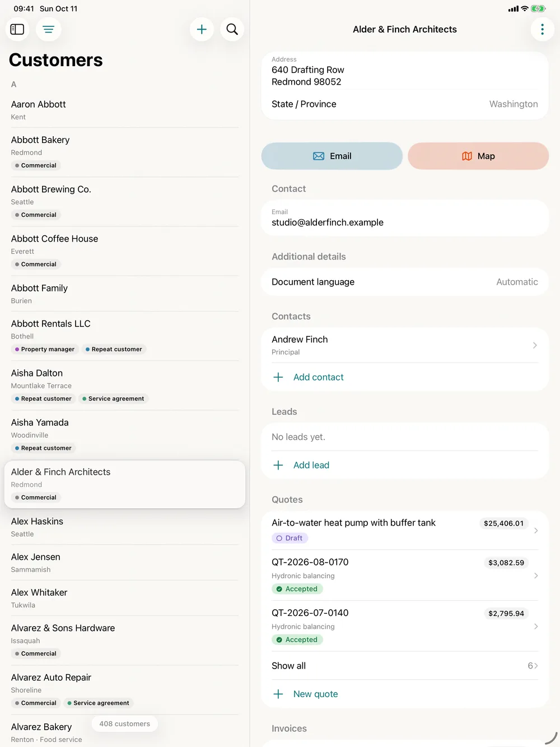The height and width of the screenshot is (747, 560).
Task: Select Alvarez Bakery customer
Action: [125, 731]
